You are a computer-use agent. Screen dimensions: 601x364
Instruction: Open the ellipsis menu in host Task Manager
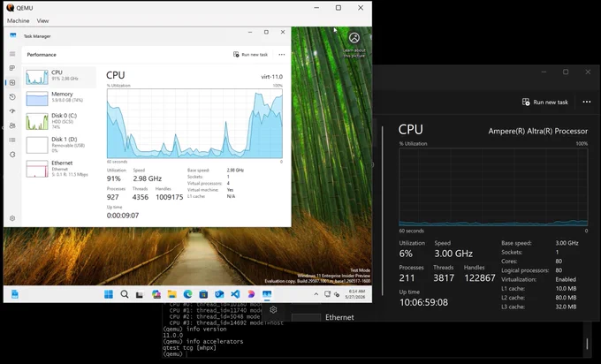[x=587, y=102]
